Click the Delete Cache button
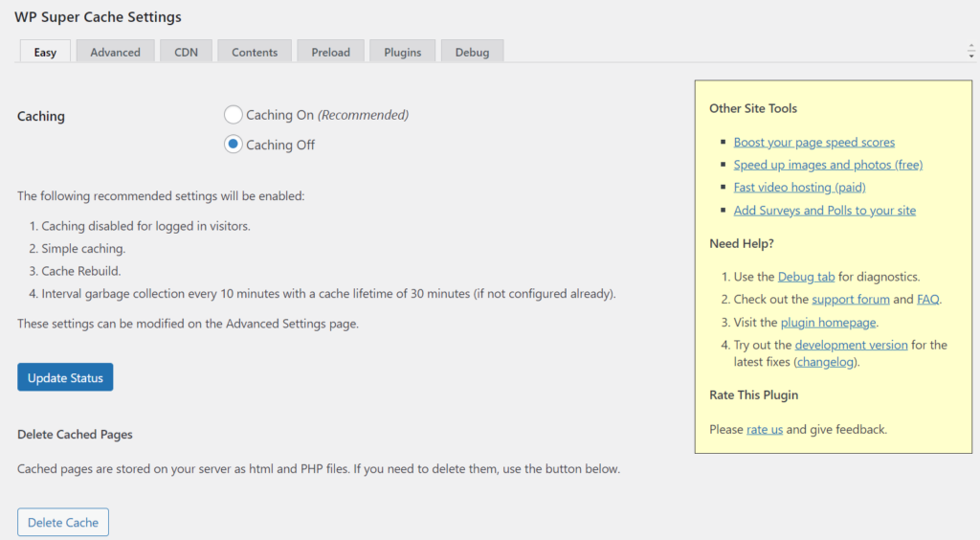 click(63, 522)
